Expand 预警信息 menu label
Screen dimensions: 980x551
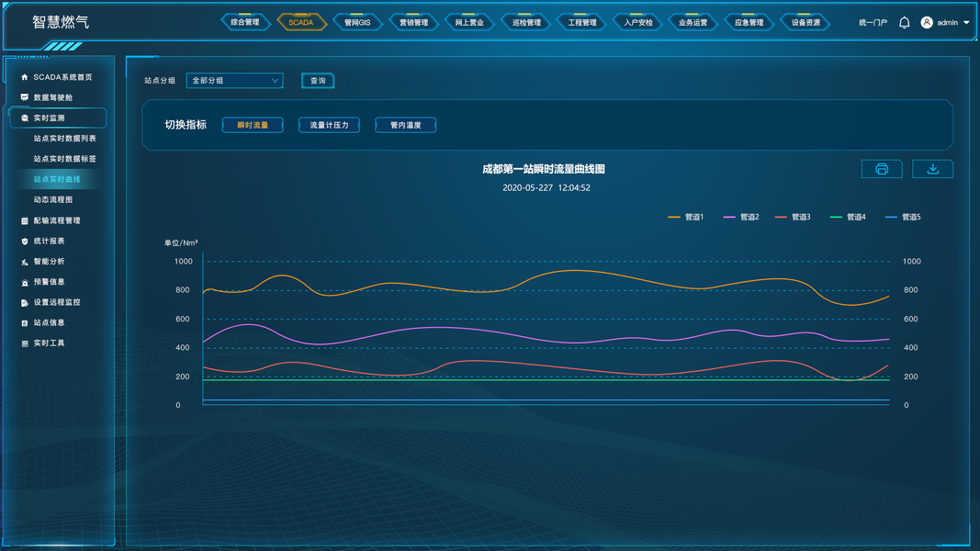pos(50,282)
